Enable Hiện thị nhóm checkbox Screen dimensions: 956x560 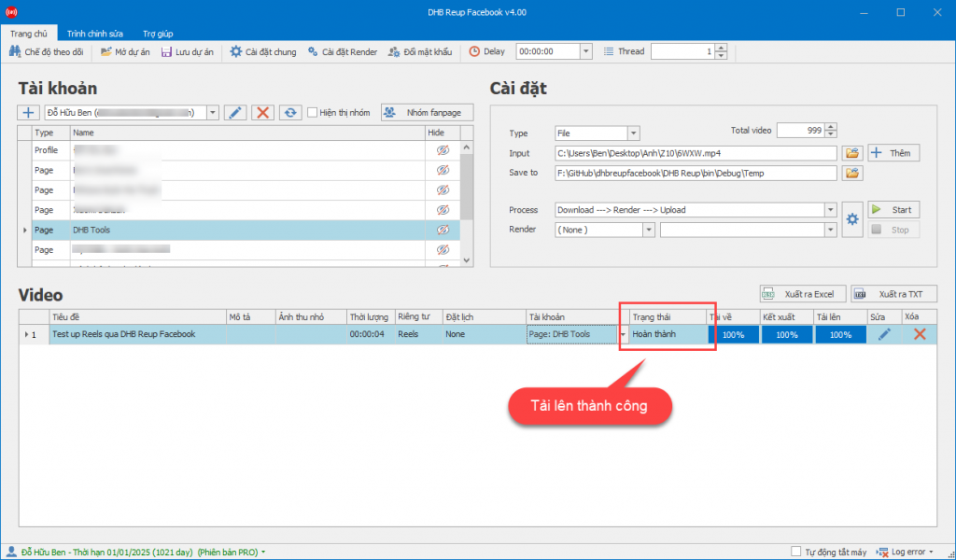[x=312, y=113]
